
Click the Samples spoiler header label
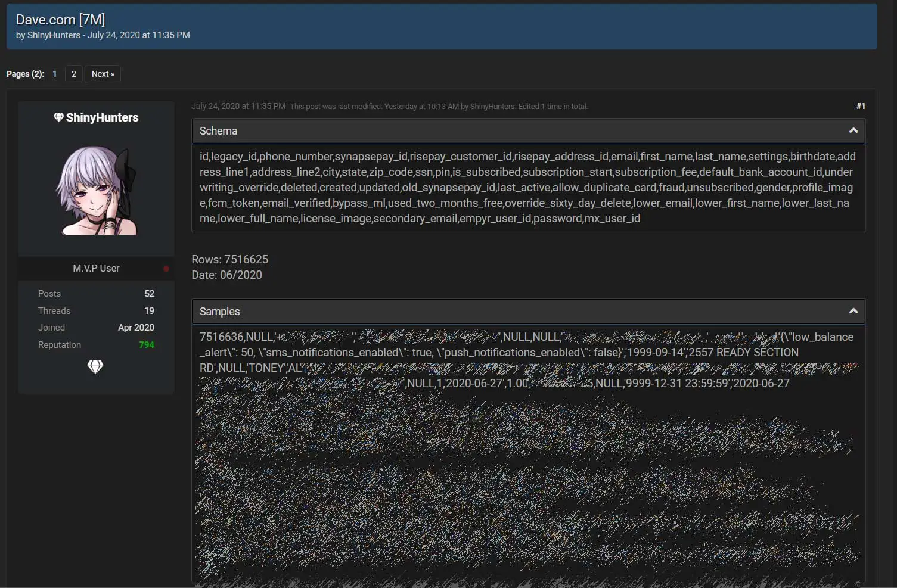(219, 312)
